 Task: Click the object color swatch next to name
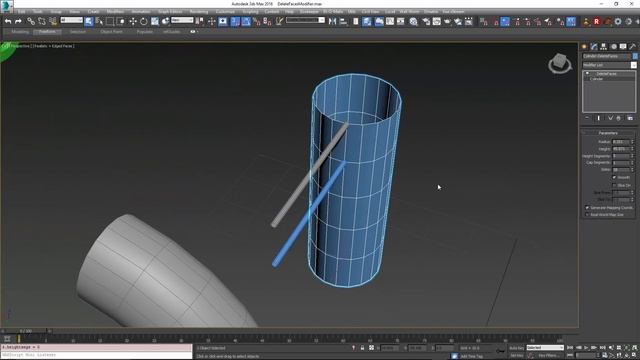[635, 56]
